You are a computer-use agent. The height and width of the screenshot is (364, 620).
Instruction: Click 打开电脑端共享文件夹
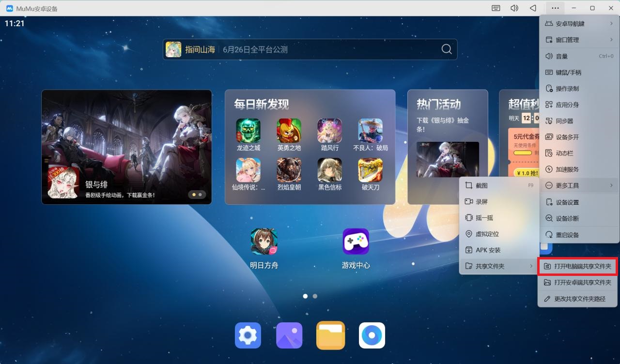577,266
